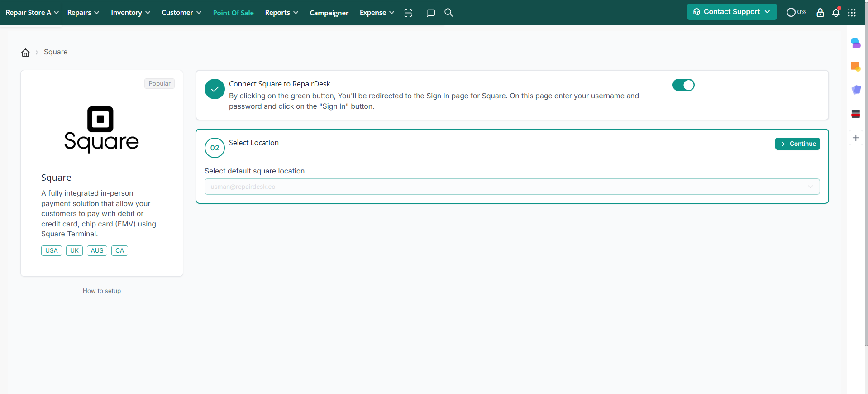
Task: Open the Contact Support dropdown
Action: 731,12
